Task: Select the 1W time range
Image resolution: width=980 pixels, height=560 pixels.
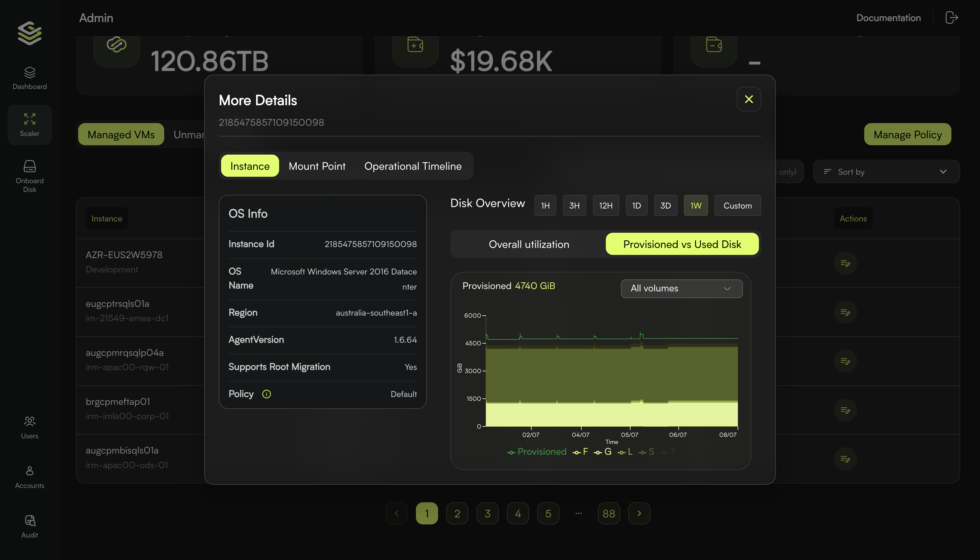Action: click(x=695, y=205)
